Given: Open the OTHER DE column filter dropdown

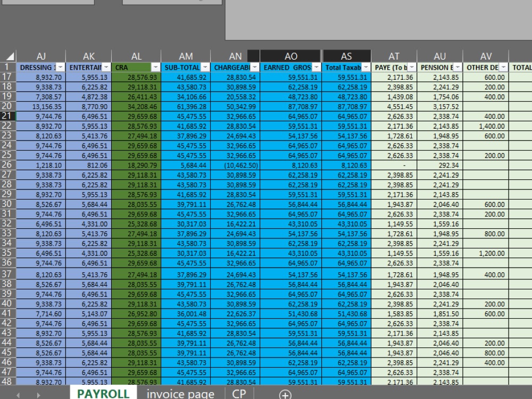Looking at the screenshot, I should click(503, 67).
